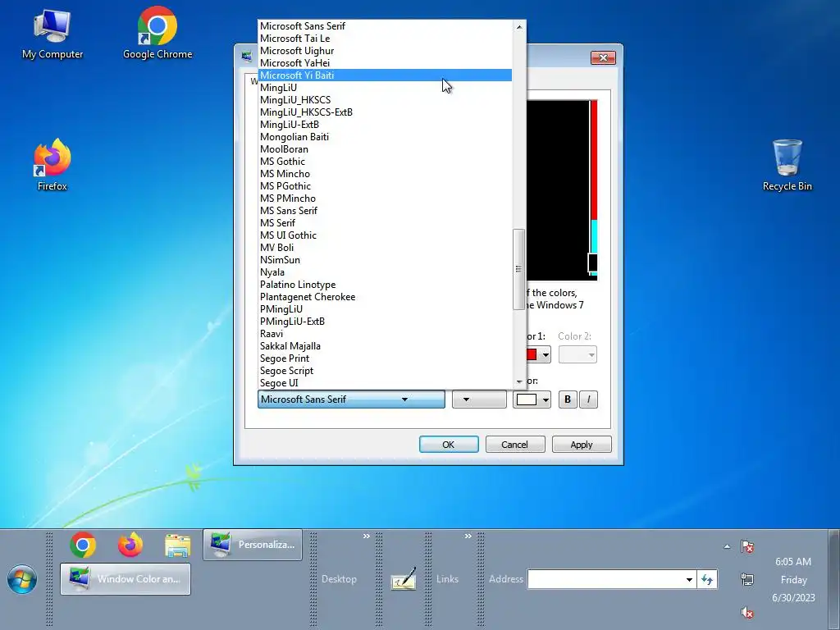Click the Action Center flag tray icon
Image resolution: width=840 pixels, height=630 pixels.
(747, 546)
